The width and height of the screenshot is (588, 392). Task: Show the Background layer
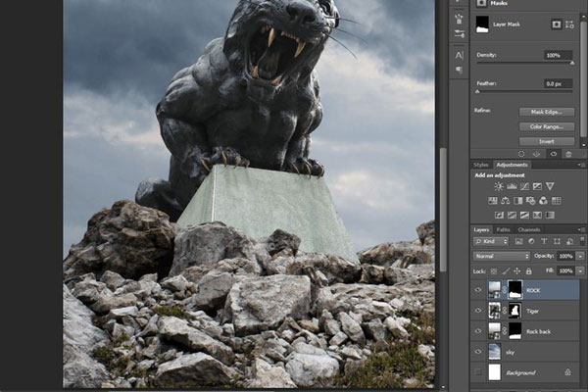[x=478, y=372]
